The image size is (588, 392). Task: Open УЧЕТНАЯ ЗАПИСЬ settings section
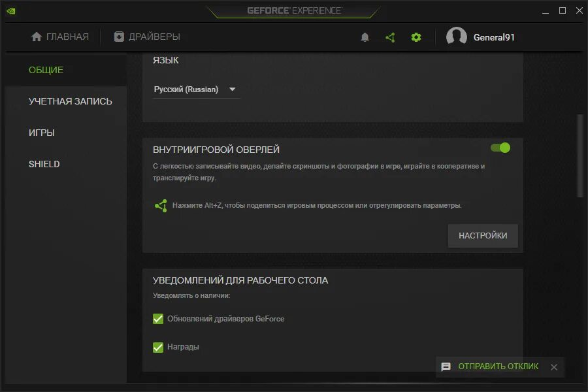pyautogui.click(x=71, y=102)
